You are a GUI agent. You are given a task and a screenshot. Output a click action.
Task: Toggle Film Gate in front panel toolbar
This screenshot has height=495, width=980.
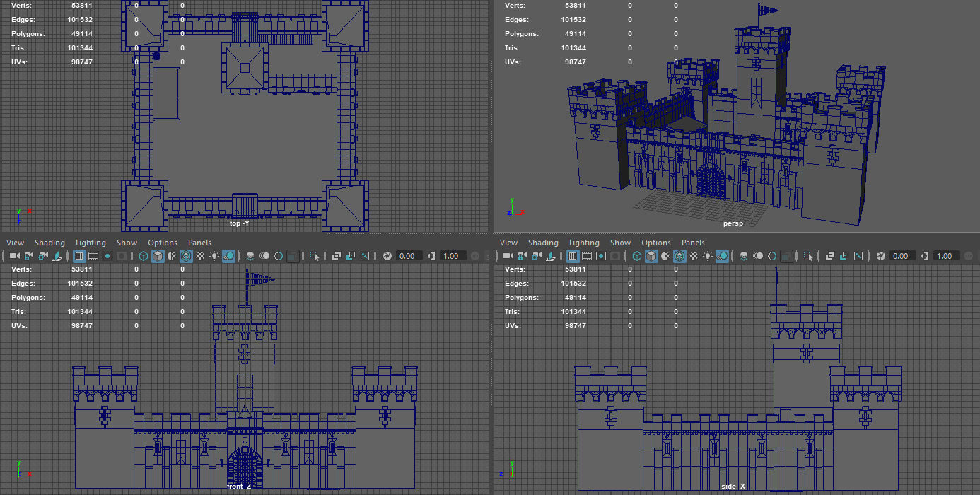(x=93, y=256)
